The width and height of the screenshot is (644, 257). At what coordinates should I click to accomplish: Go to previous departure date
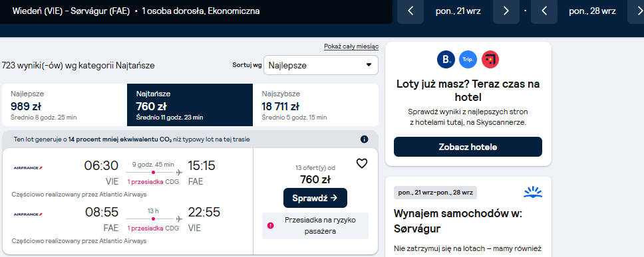tap(410, 11)
